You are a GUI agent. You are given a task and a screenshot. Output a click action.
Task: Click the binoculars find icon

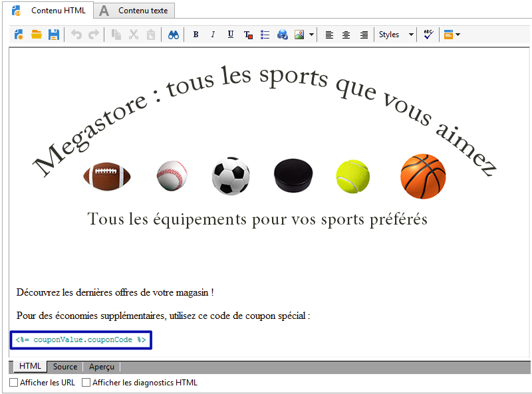(x=174, y=35)
